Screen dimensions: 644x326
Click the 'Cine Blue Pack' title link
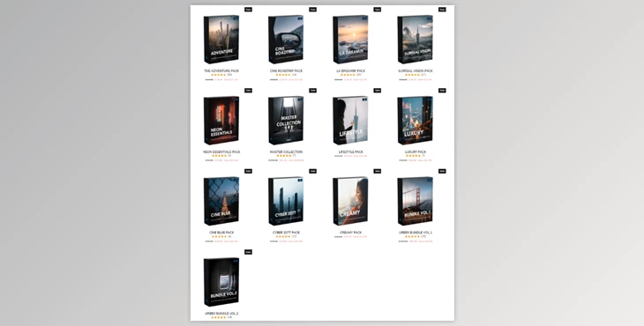pos(221,233)
